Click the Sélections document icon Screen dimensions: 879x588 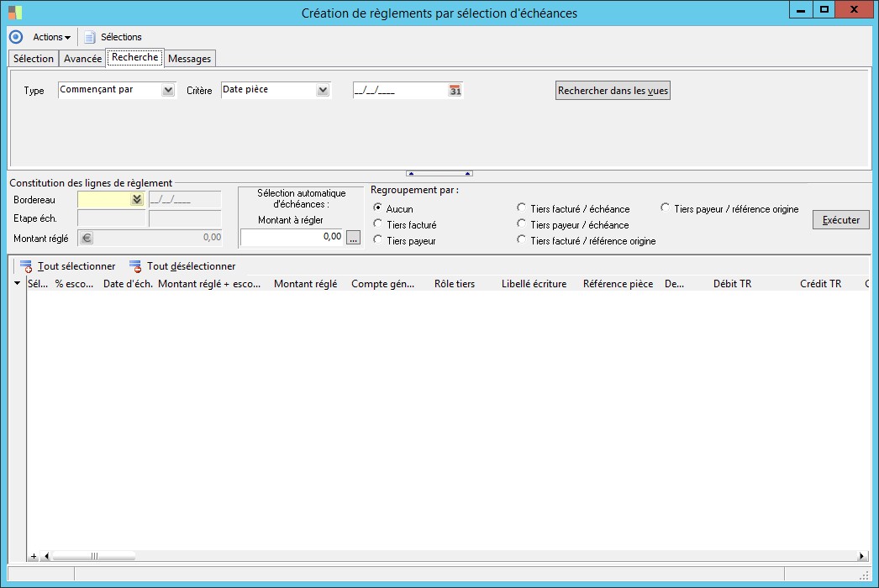pos(90,37)
